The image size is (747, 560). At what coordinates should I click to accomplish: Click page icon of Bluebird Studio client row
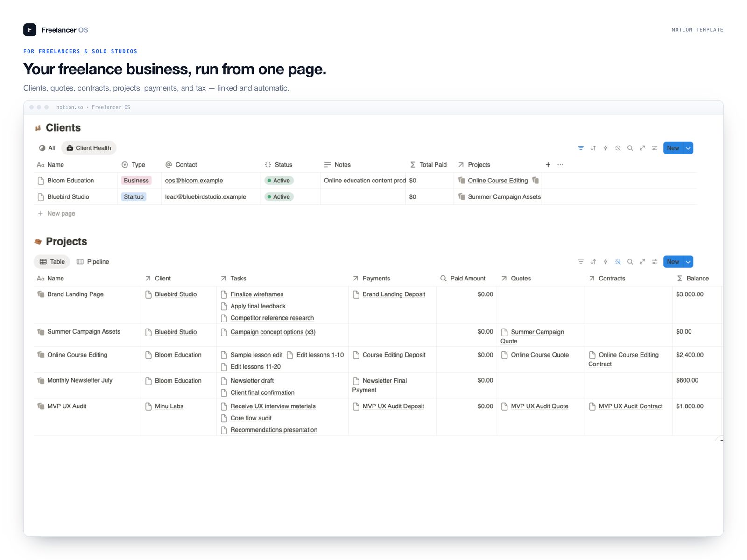pyautogui.click(x=41, y=197)
